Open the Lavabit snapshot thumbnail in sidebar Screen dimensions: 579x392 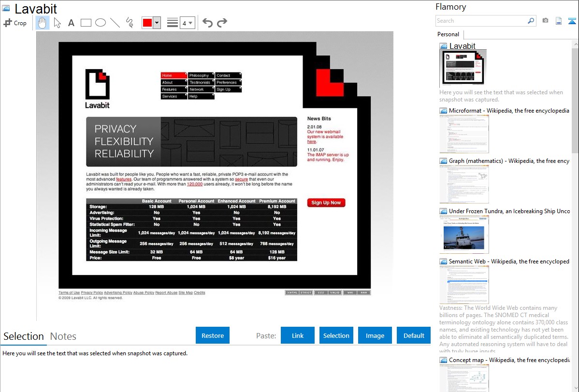click(463, 68)
